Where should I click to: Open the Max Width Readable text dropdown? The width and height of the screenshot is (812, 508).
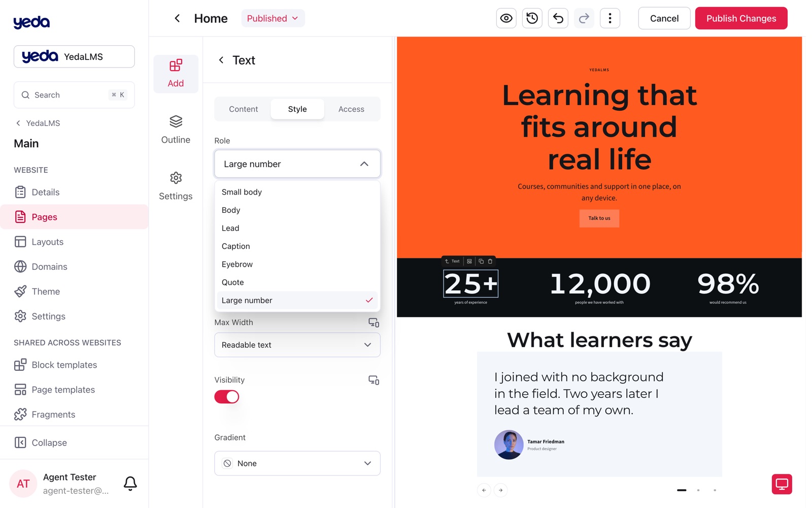[297, 345]
